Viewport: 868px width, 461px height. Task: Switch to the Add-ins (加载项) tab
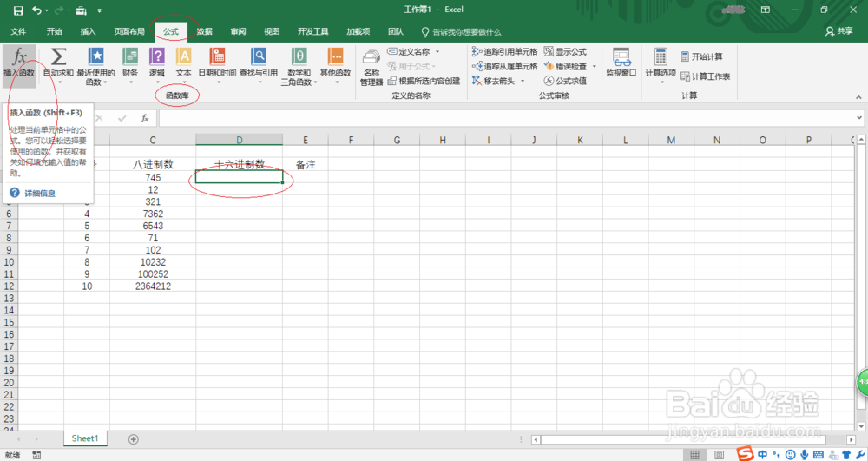(358, 31)
